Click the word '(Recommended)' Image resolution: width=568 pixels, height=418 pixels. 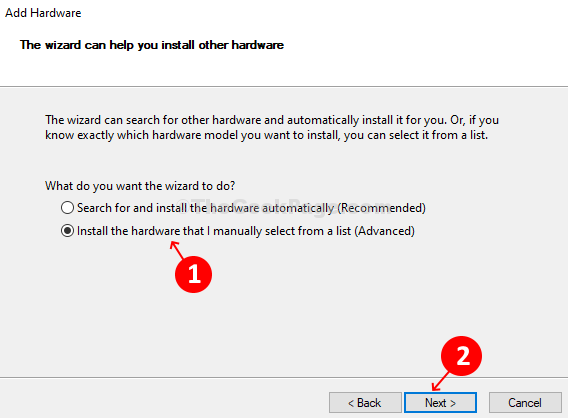tap(381, 208)
